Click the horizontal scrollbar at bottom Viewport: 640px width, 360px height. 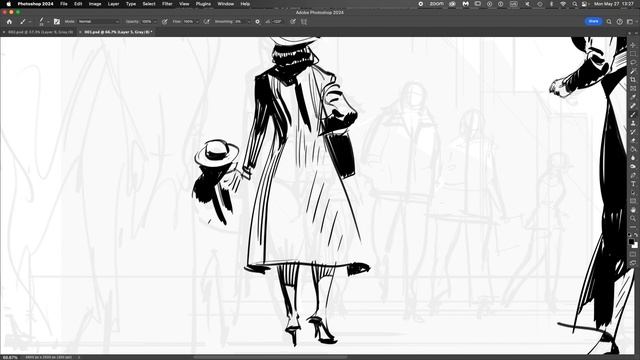270,357
